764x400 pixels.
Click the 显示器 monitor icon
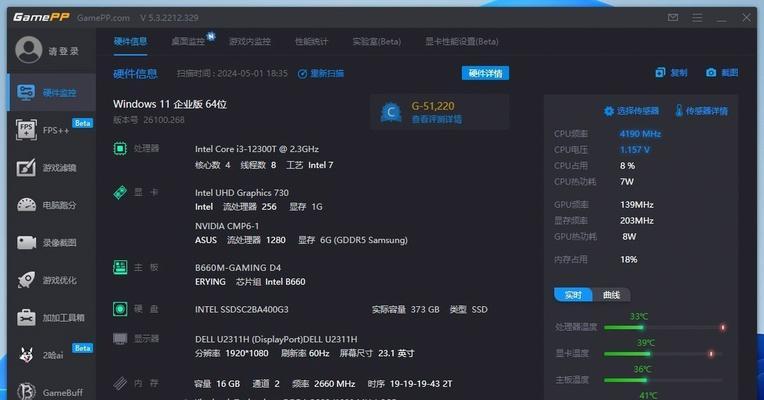click(120, 339)
